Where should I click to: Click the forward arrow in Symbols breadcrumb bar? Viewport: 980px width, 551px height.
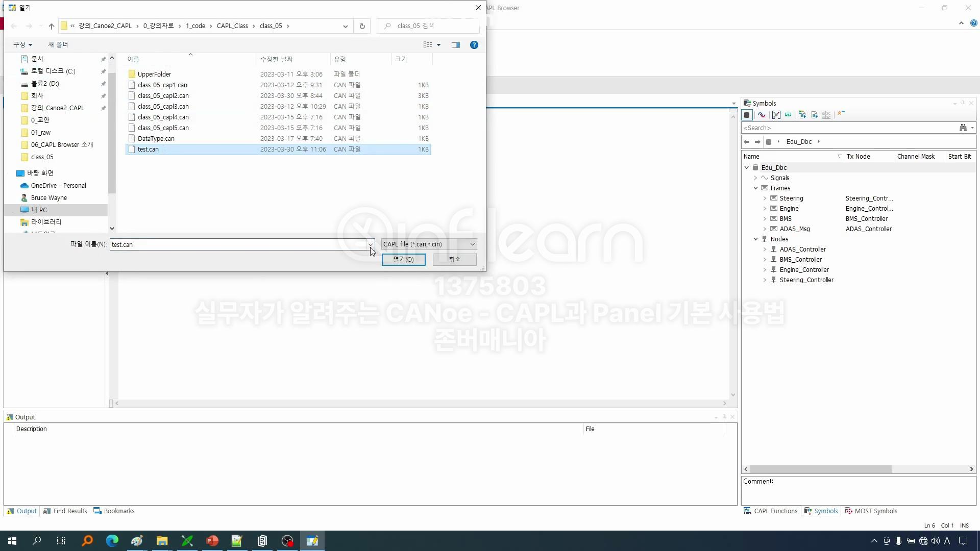757,142
